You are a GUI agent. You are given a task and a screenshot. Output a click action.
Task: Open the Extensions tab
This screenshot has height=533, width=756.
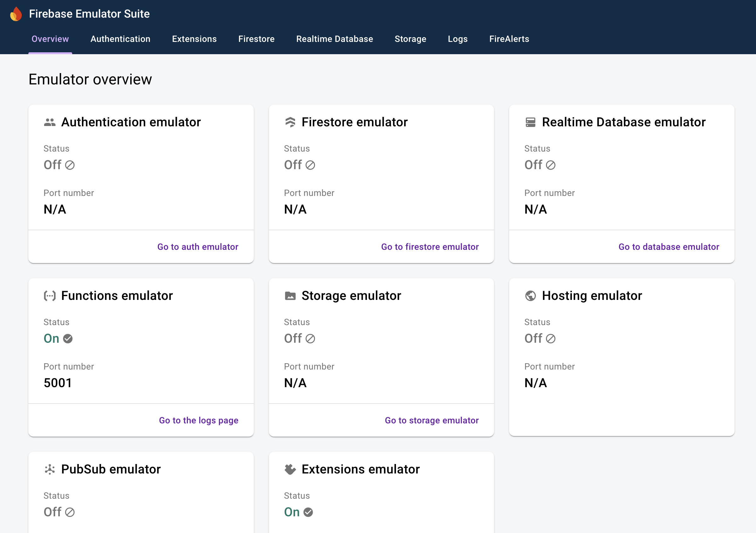pos(194,39)
